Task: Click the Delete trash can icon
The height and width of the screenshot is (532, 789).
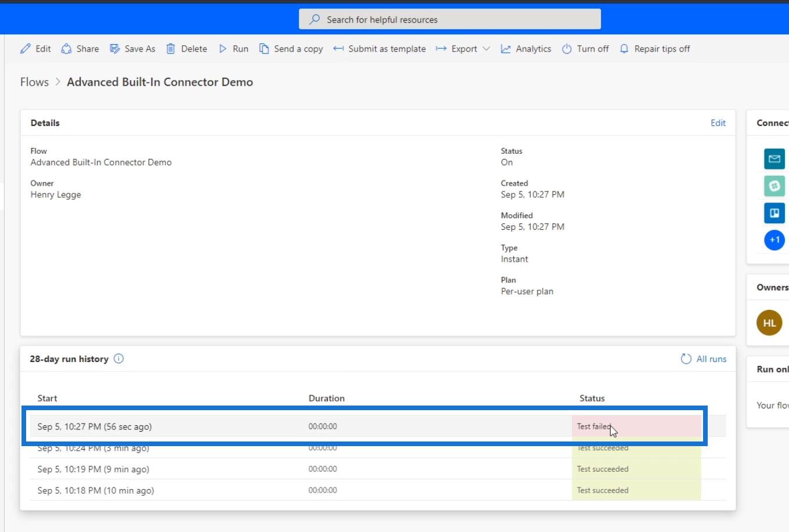Action: click(171, 49)
